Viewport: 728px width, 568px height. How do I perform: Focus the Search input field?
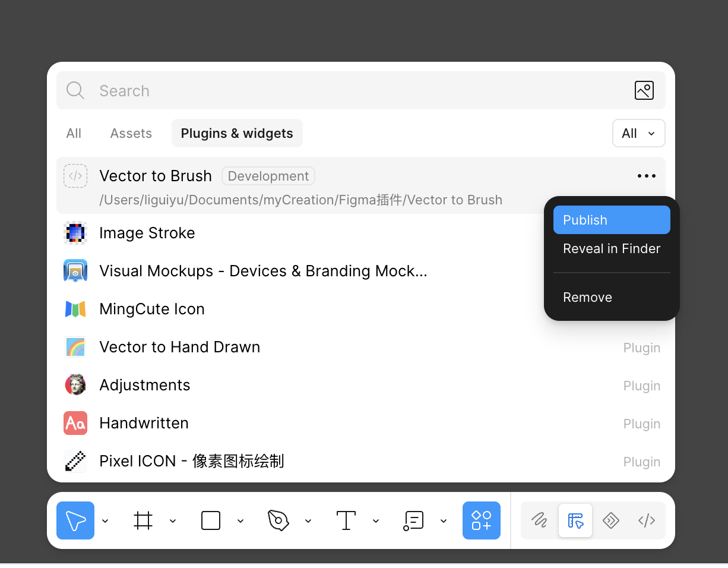point(361,90)
